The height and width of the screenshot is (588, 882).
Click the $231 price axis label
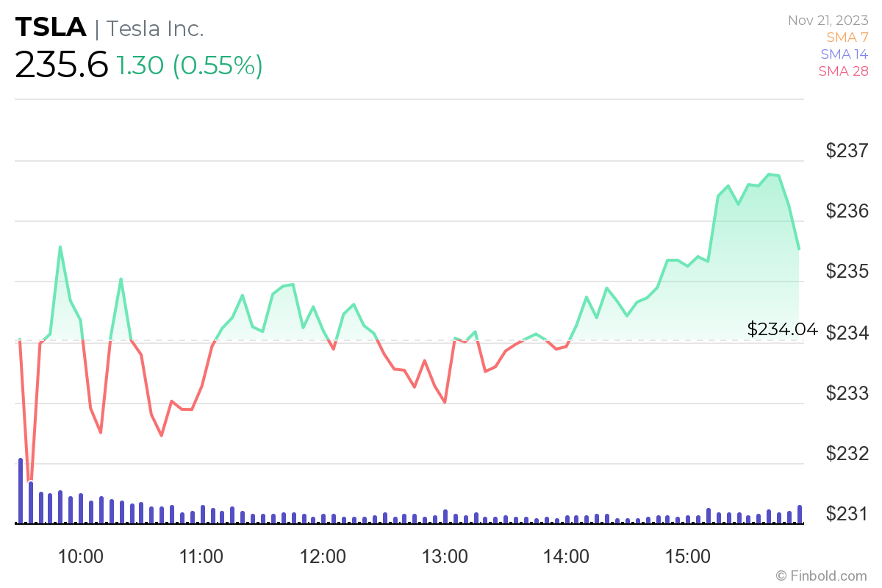pos(847,513)
